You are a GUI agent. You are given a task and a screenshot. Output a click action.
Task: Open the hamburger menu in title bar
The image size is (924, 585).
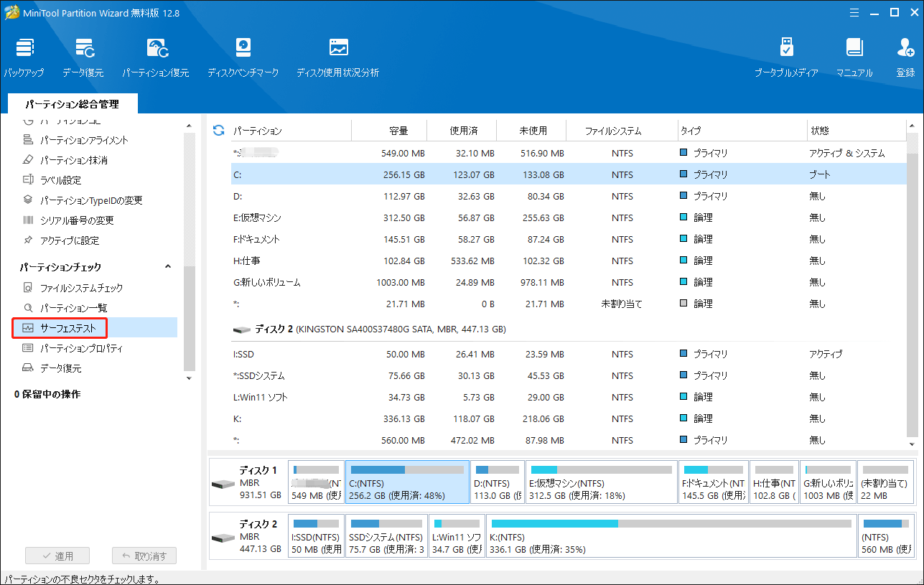point(853,12)
